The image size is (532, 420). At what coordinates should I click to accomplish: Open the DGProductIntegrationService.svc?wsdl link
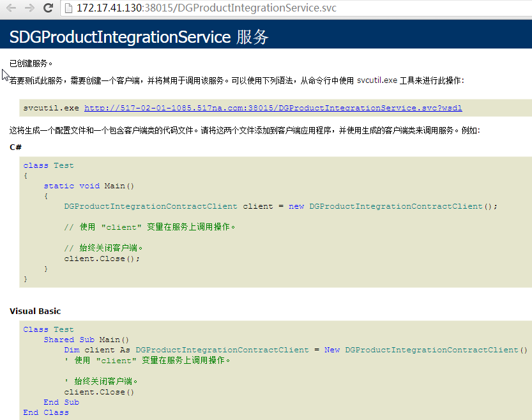tap(273, 108)
